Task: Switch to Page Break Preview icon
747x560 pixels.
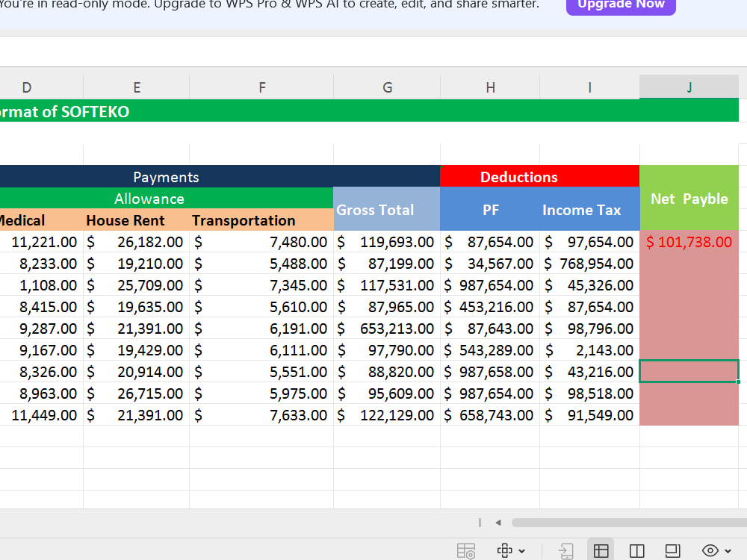Action: (636, 551)
